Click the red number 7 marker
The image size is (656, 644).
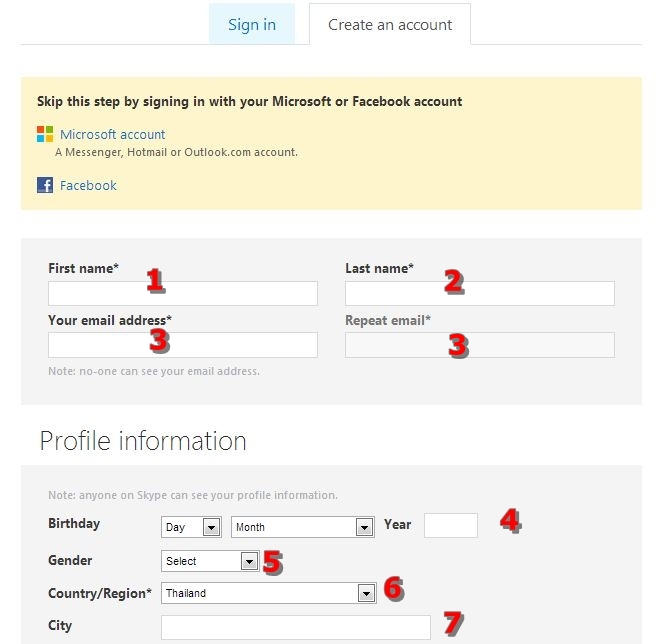point(453,624)
